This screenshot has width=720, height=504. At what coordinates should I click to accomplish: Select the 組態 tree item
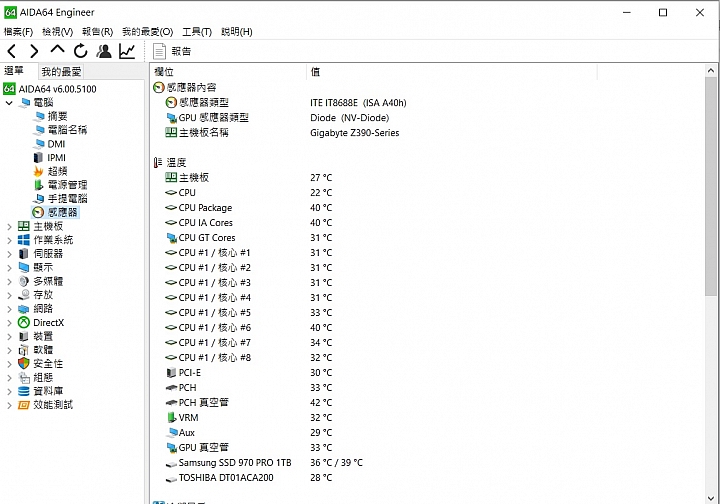pos(43,377)
